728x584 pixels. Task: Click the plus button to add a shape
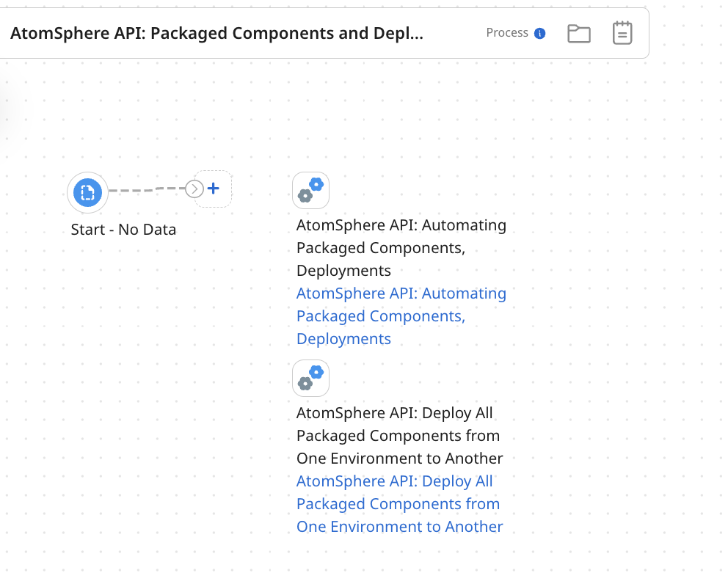(213, 188)
